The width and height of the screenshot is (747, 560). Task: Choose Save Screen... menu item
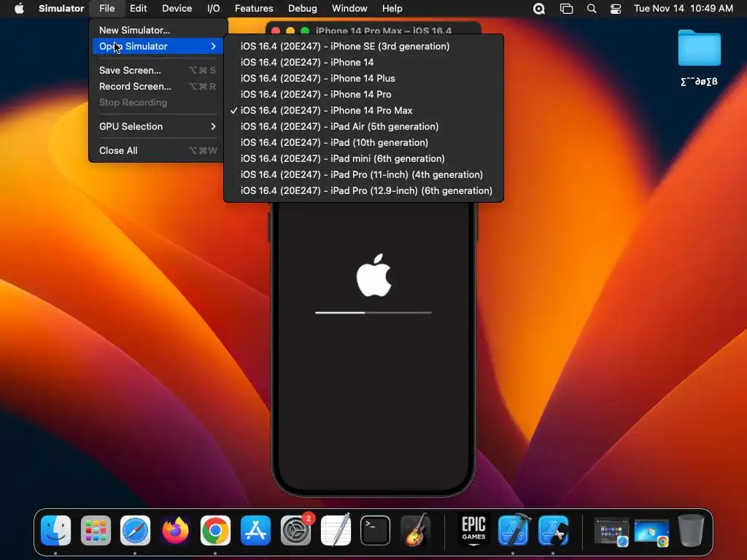[158, 70]
